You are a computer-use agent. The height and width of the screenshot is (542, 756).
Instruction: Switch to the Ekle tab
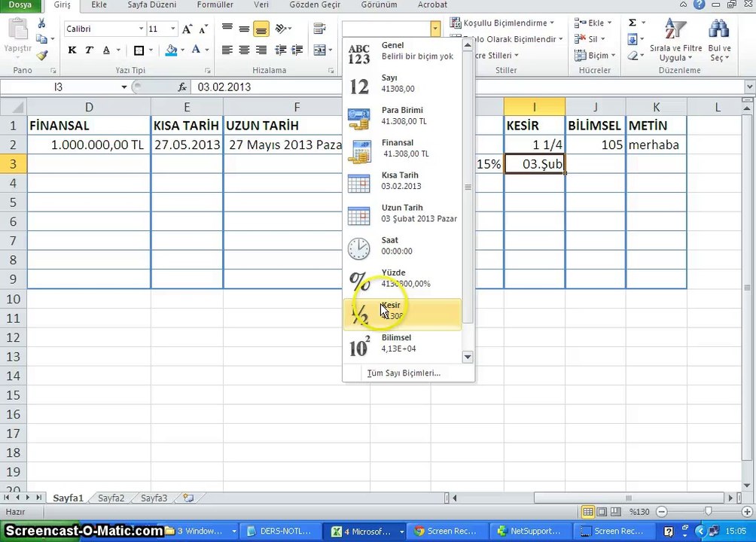pos(99,5)
